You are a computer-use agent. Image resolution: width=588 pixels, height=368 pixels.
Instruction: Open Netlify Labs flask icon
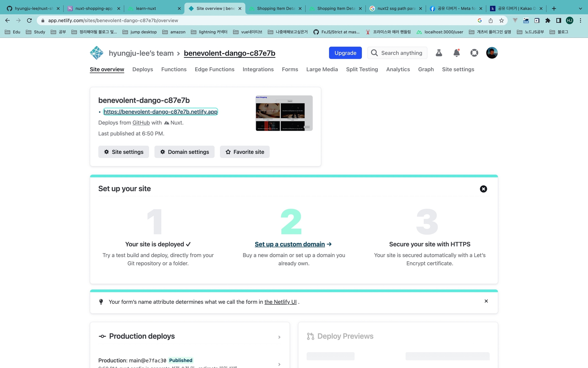click(439, 53)
